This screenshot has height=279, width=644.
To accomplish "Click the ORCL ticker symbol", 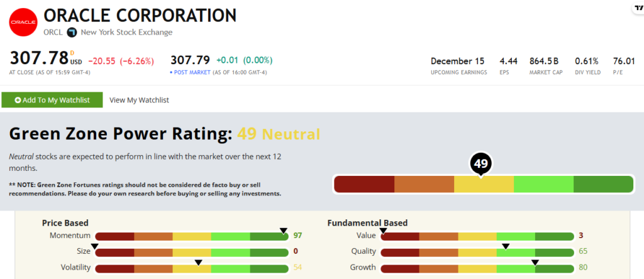I will (x=53, y=33).
